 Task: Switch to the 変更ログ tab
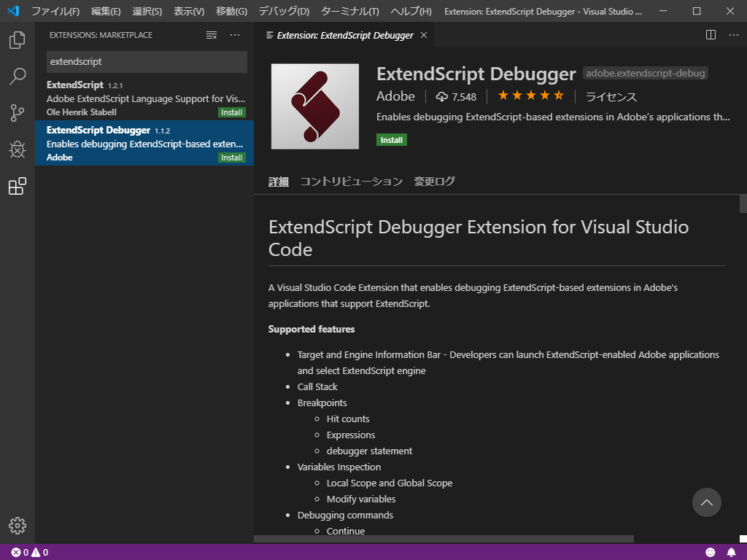434,182
